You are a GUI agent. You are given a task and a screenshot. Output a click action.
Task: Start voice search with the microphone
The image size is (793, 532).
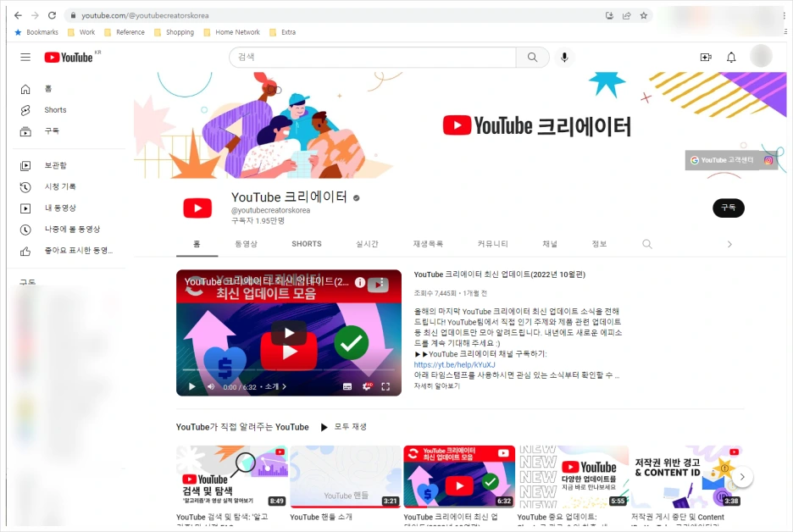tap(564, 57)
